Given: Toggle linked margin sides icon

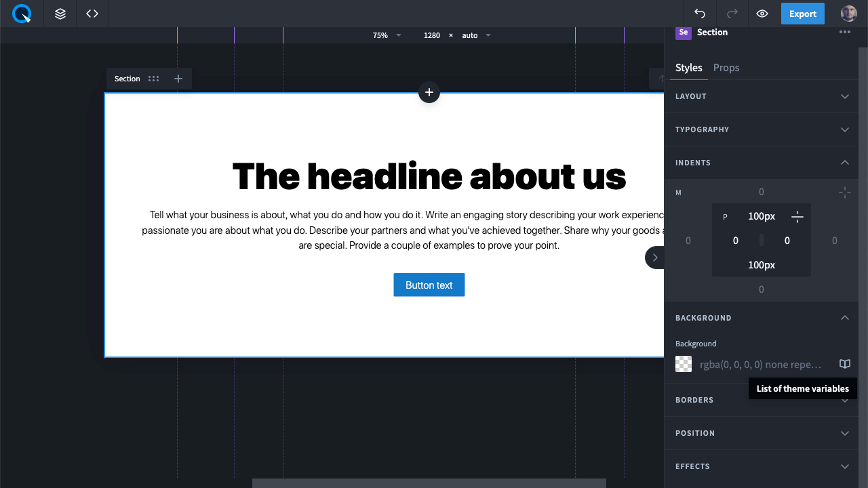Looking at the screenshot, I should [844, 192].
